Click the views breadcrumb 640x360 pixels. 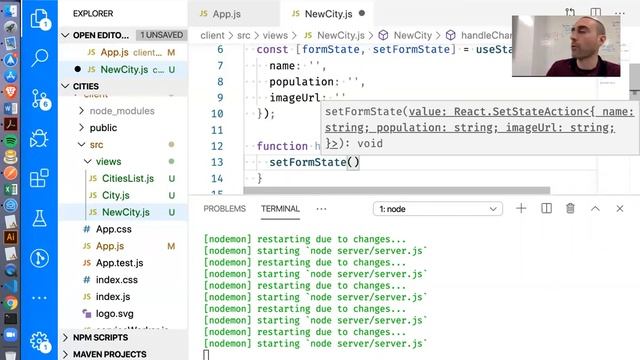pos(275,36)
